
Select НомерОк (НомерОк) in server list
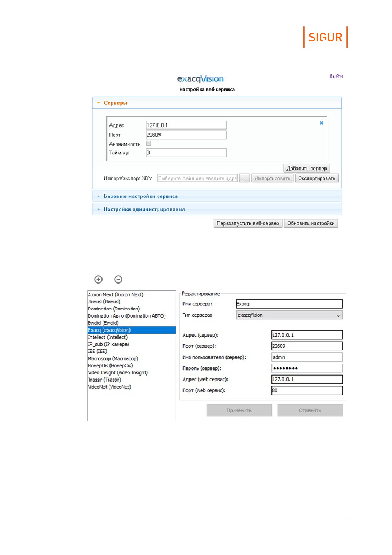tap(132, 366)
